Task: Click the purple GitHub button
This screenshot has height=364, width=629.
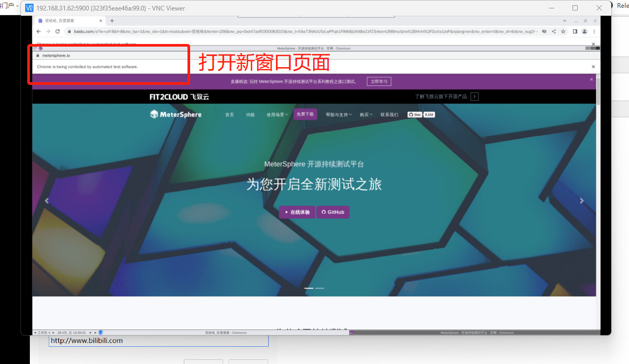Action: (x=333, y=212)
